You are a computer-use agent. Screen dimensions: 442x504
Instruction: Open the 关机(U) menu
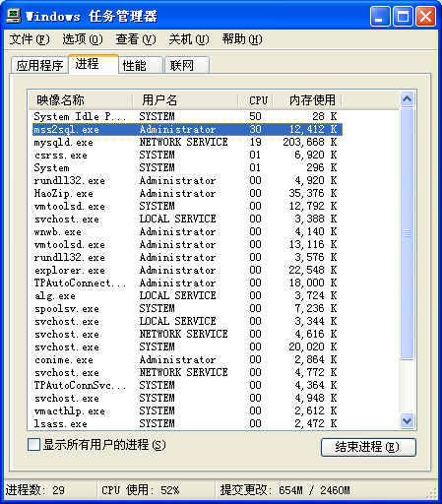(189, 39)
